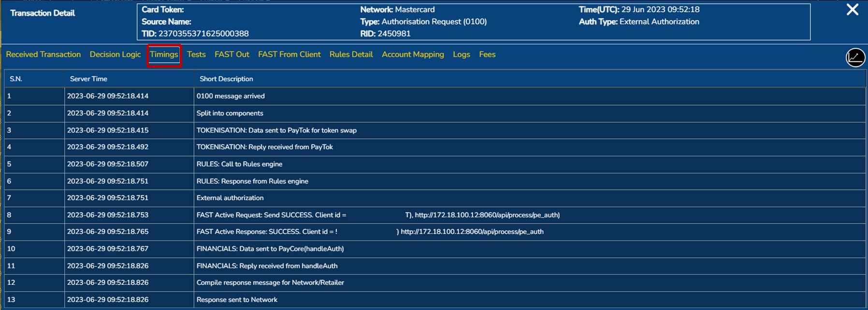Switch to the FAST Out tab

pos(232,55)
